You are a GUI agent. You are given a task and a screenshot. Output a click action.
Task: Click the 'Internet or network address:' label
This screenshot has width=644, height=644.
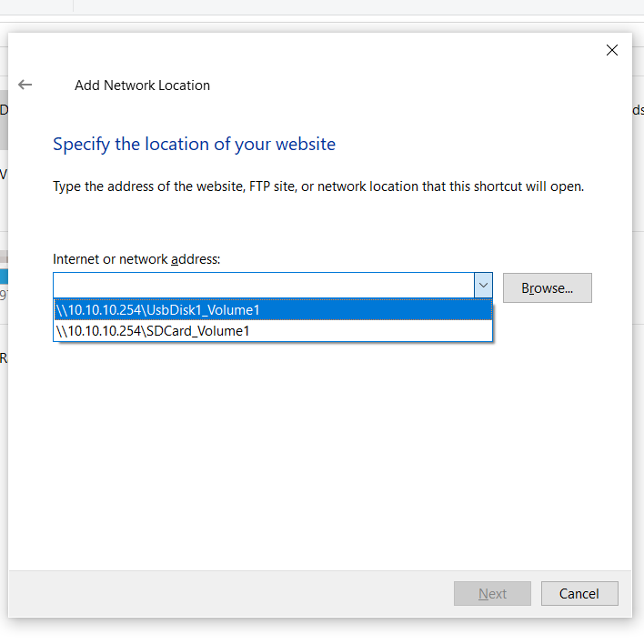coord(136,259)
